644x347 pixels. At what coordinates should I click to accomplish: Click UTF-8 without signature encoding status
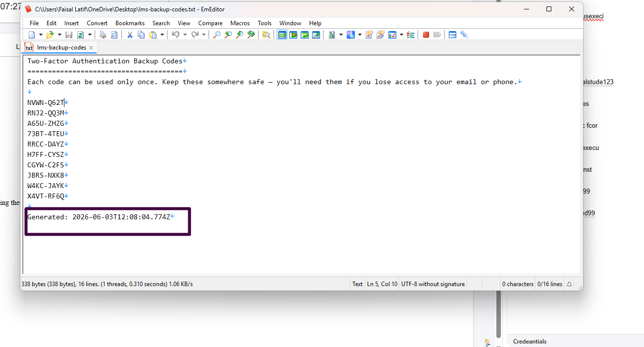[433, 284]
